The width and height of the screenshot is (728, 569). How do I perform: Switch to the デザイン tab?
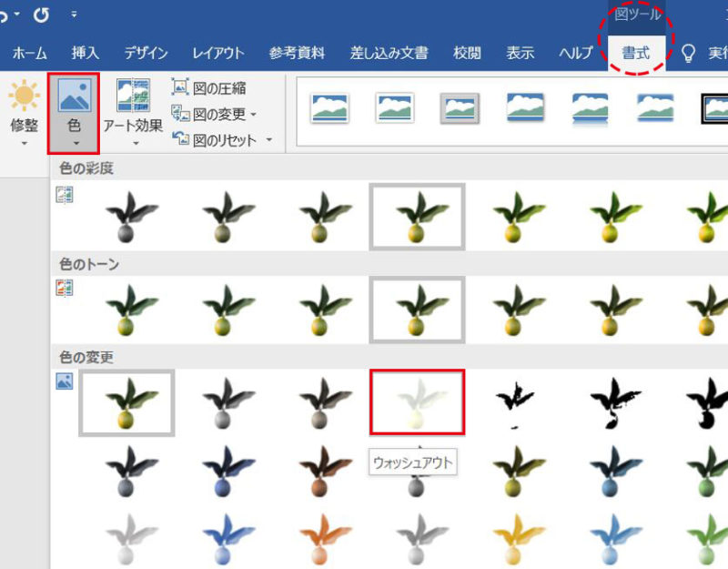146,53
